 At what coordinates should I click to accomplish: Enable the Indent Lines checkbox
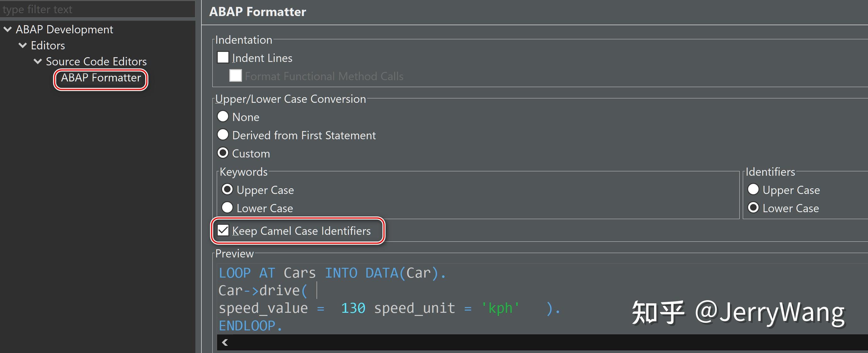pos(223,57)
